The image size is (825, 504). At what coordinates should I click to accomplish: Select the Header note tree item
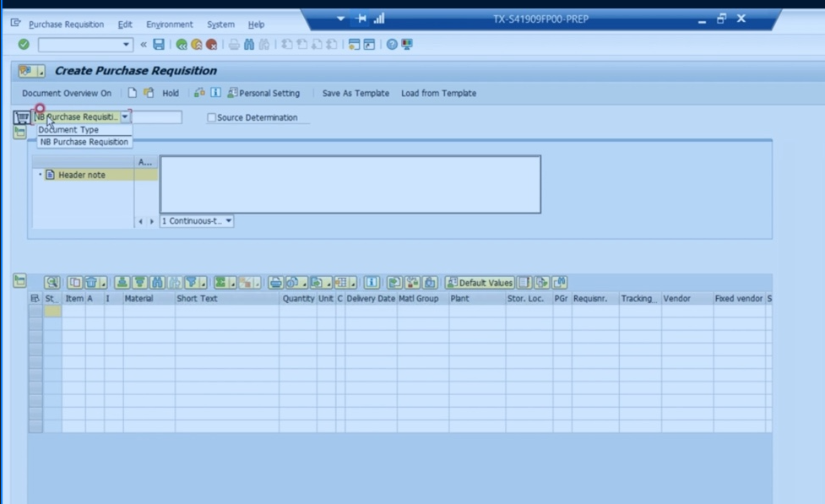82,175
